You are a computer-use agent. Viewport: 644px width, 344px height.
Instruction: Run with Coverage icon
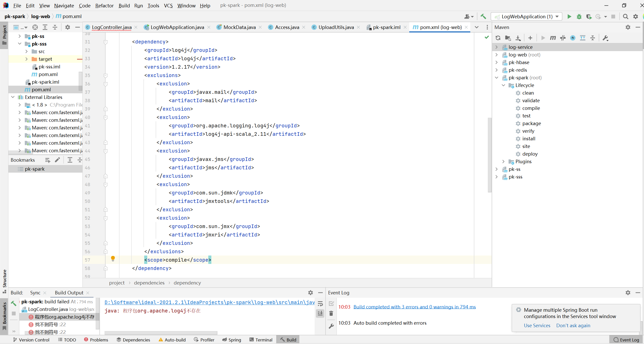tap(589, 17)
